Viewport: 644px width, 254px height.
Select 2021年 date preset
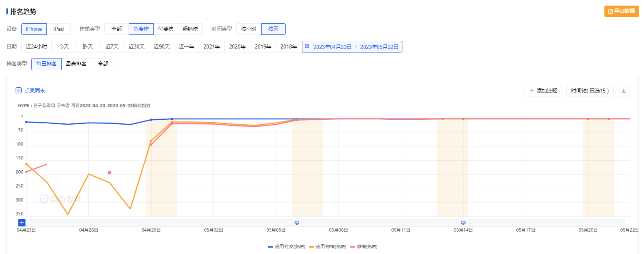tap(212, 47)
